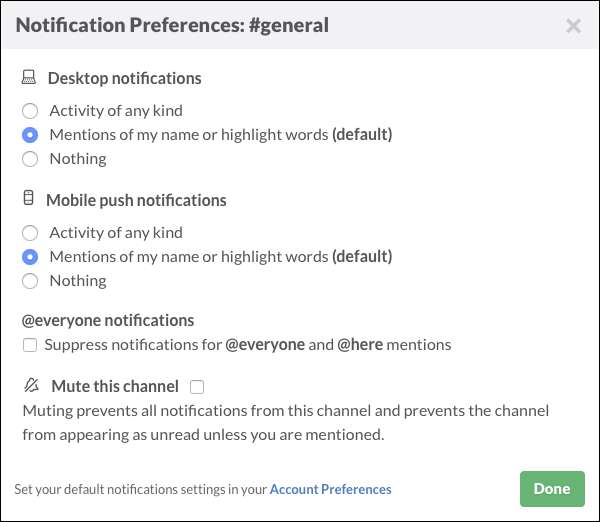Click the '@everyone notifications' section heading
The image size is (600, 522).
coord(108,320)
